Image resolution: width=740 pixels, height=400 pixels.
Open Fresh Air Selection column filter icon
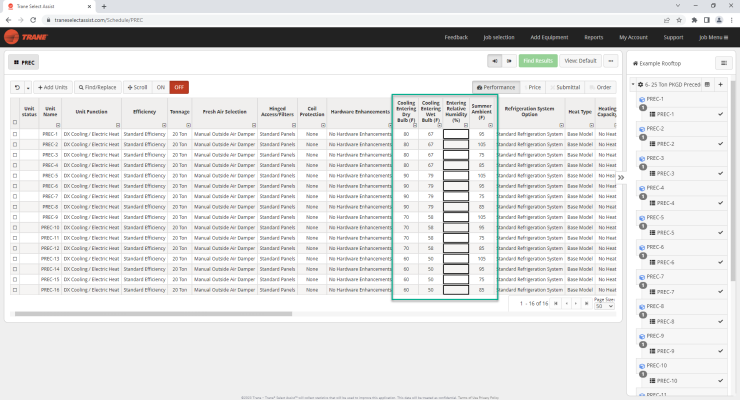253,125
